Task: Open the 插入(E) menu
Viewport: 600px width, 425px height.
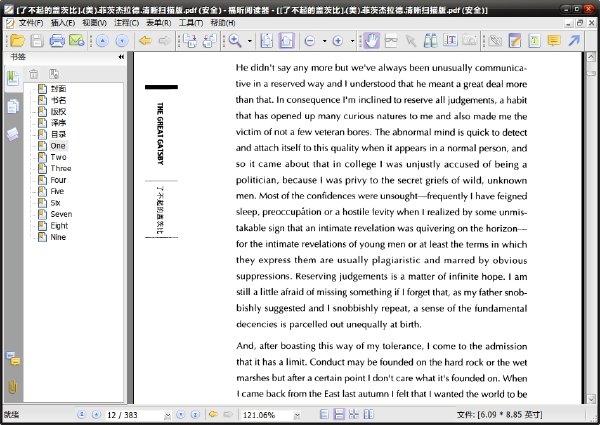Action: (63, 23)
